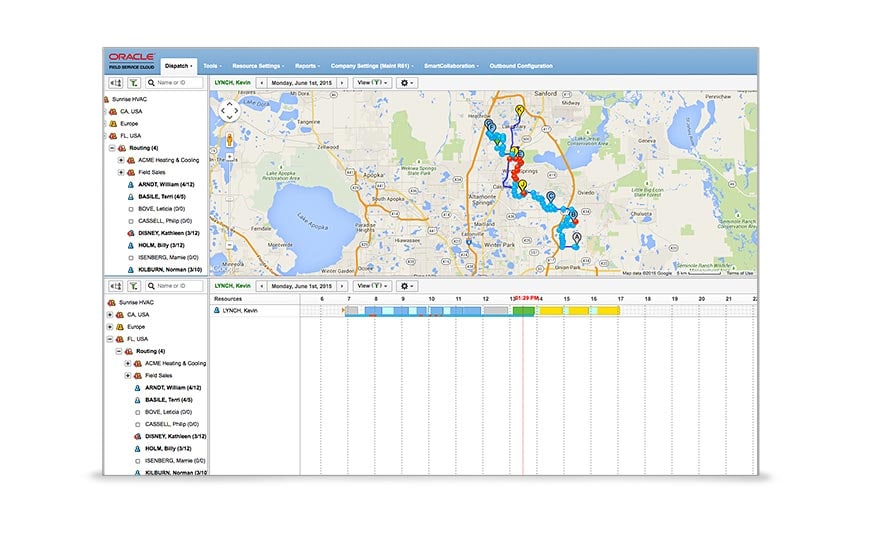Open the Dispatch tab
The width and height of the screenshot is (880, 533).
point(180,65)
